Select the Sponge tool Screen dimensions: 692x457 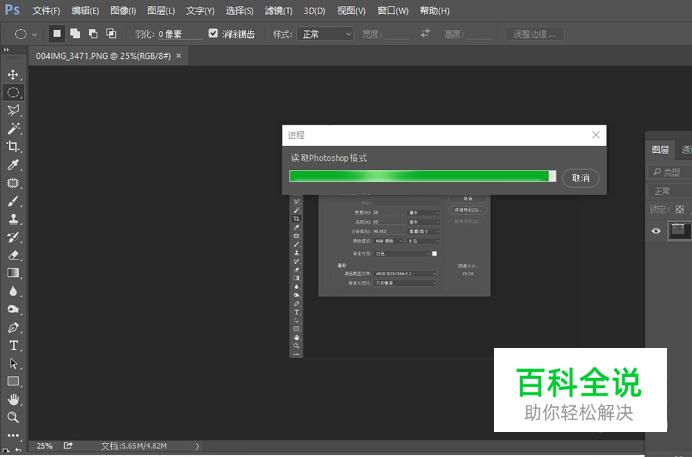click(13, 309)
